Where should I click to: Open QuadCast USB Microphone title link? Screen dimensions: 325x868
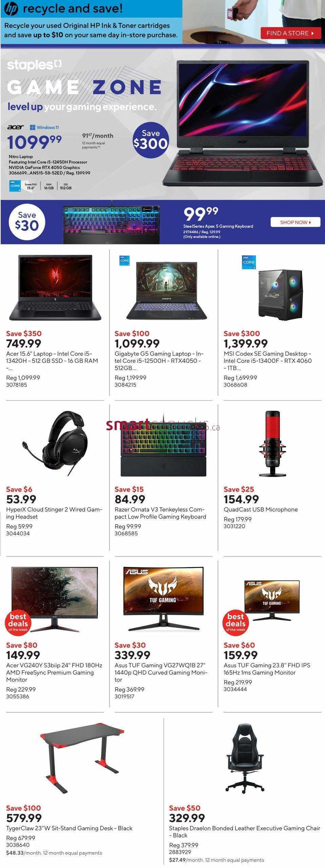pos(261,509)
